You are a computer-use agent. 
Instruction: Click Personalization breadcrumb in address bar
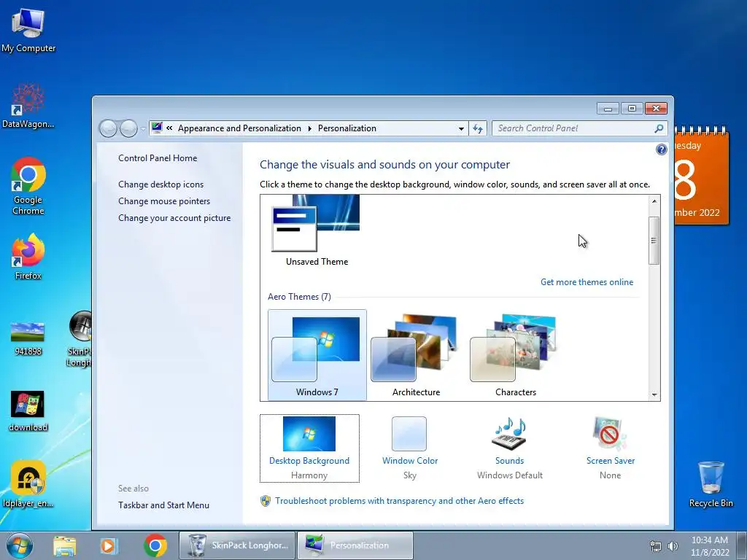click(347, 128)
